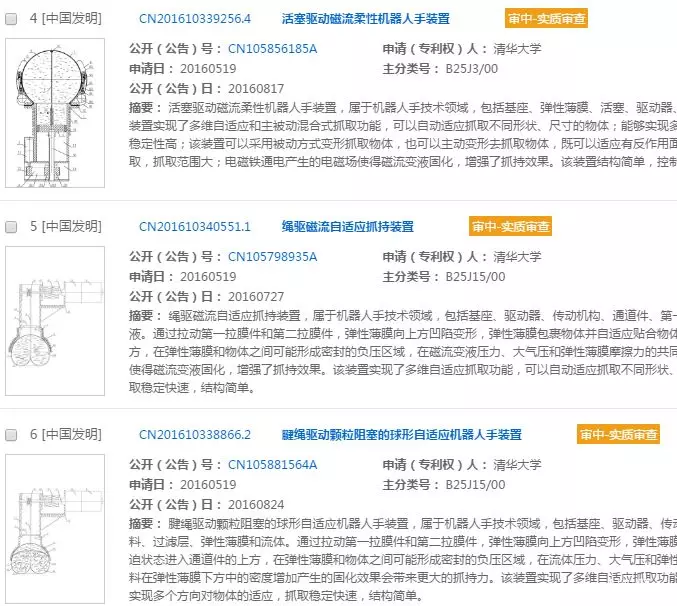
Task: Select publication date 20160727
Action: pyautogui.click(x=256, y=297)
